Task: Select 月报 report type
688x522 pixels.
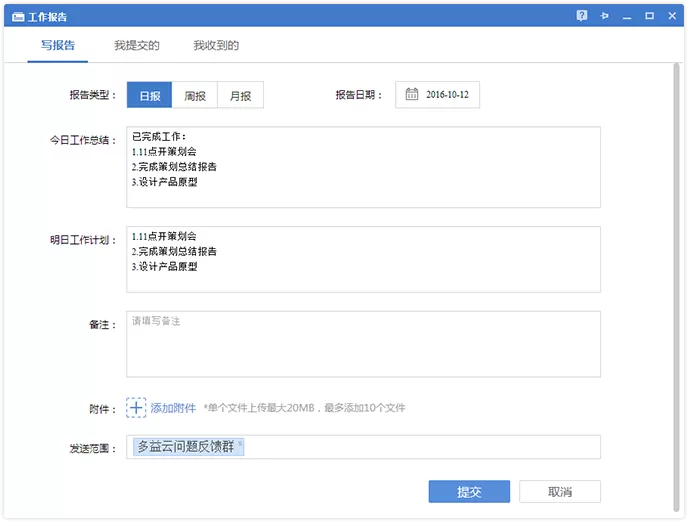Action: pyautogui.click(x=240, y=95)
